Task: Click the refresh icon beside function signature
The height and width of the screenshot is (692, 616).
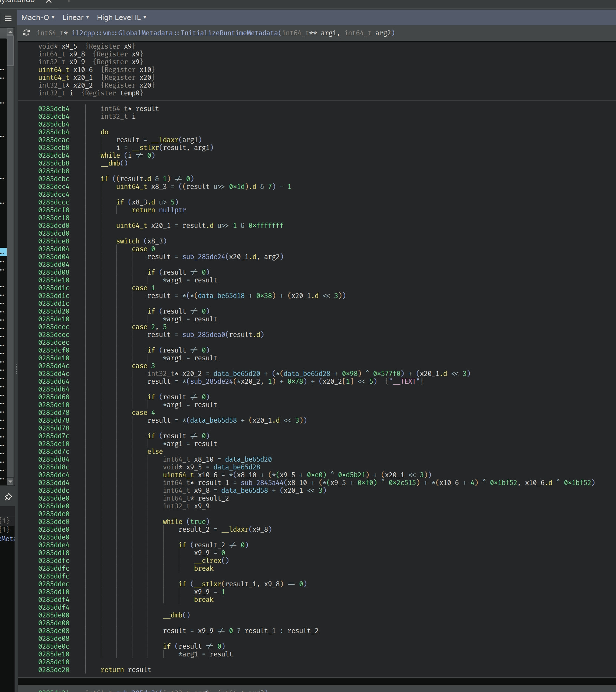Action: tap(26, 33)
